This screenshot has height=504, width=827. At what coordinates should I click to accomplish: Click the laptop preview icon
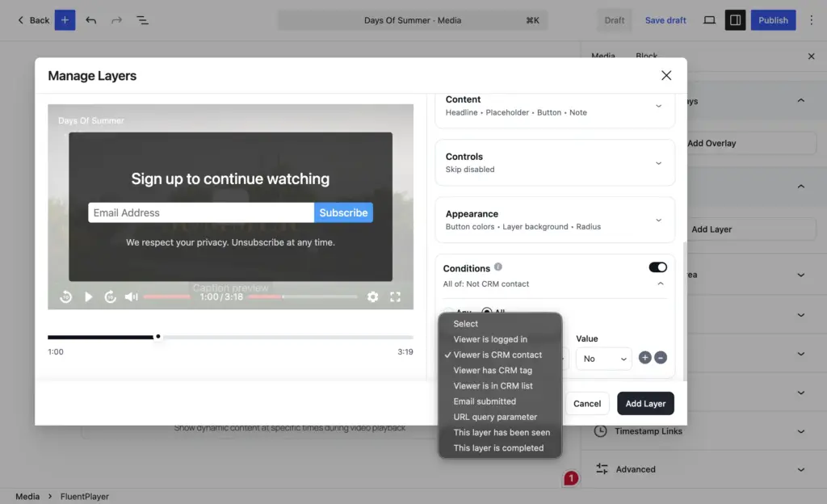709,20
